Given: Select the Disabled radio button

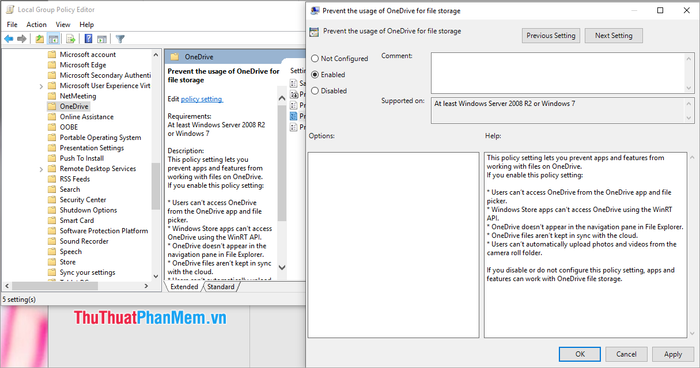Looking at the screenshot, I should 315,91.
